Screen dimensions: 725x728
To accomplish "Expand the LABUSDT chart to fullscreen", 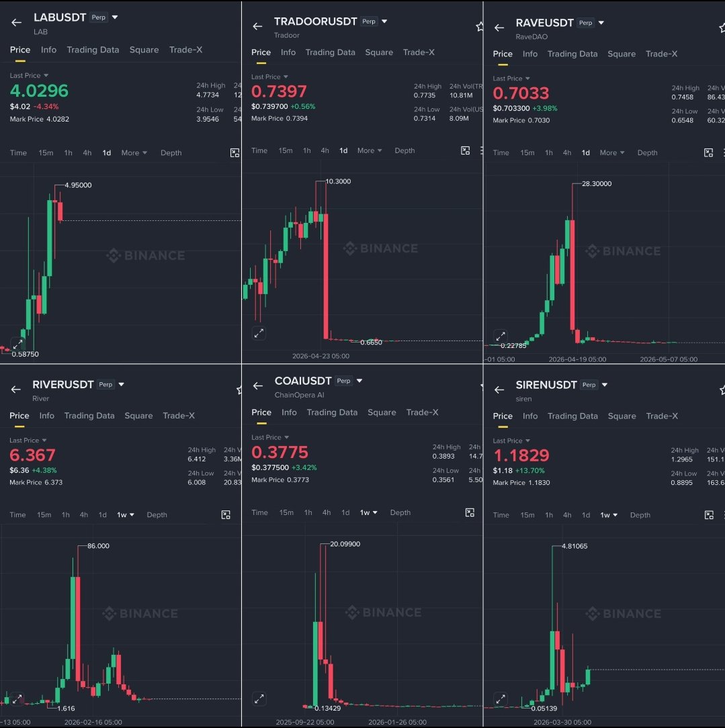I will click(x=17, y=344).
